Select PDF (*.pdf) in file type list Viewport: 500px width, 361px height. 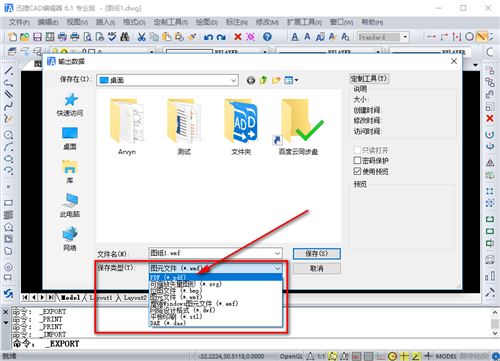(215, 277)
